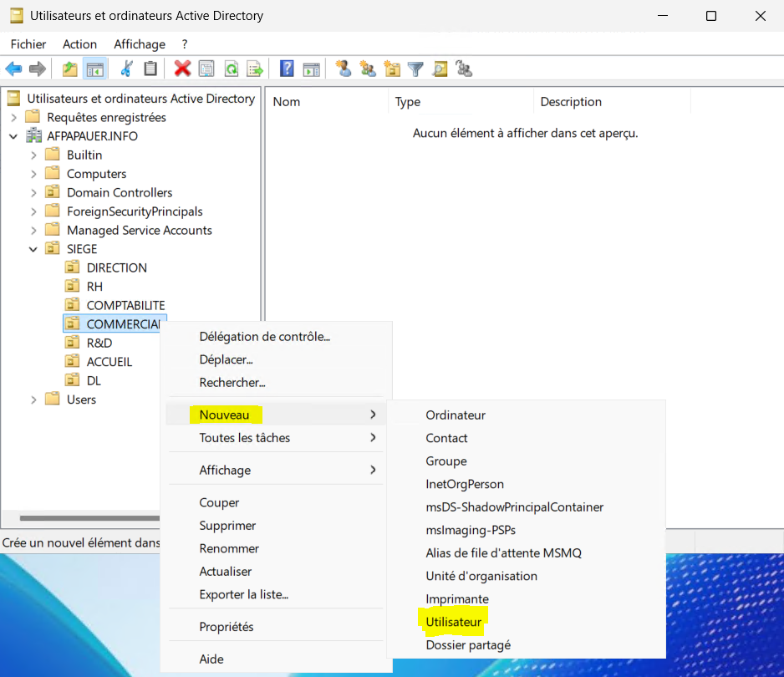Toggle the console tree pane icon
The width and height of the screenshot is (784, 677).
[x=95, y=69]
